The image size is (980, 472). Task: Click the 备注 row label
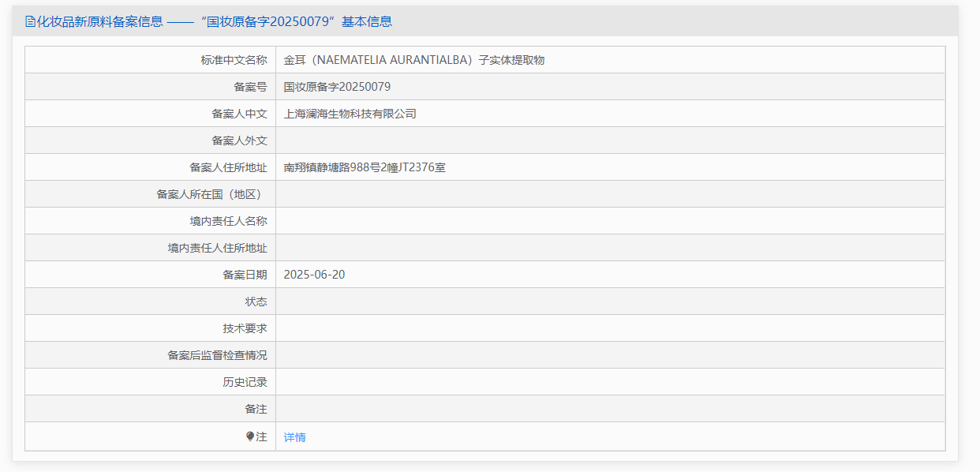(x=256, y=409)
